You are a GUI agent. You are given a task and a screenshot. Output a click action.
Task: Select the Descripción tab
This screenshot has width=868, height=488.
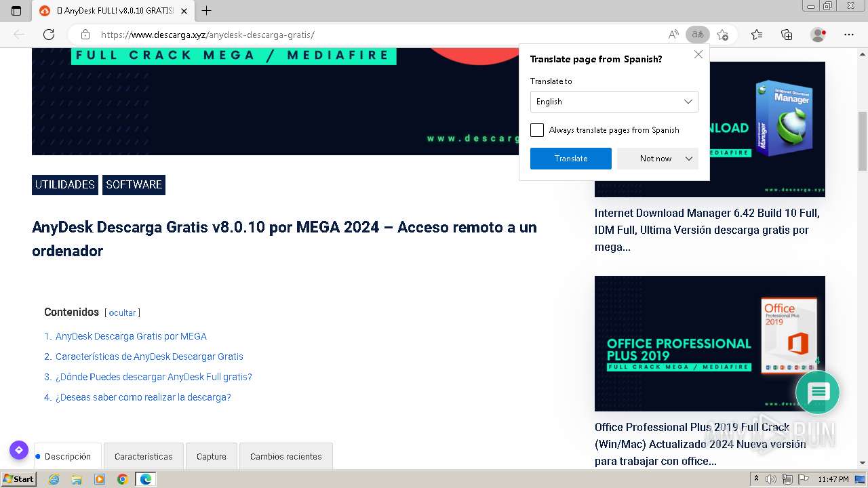67,456
